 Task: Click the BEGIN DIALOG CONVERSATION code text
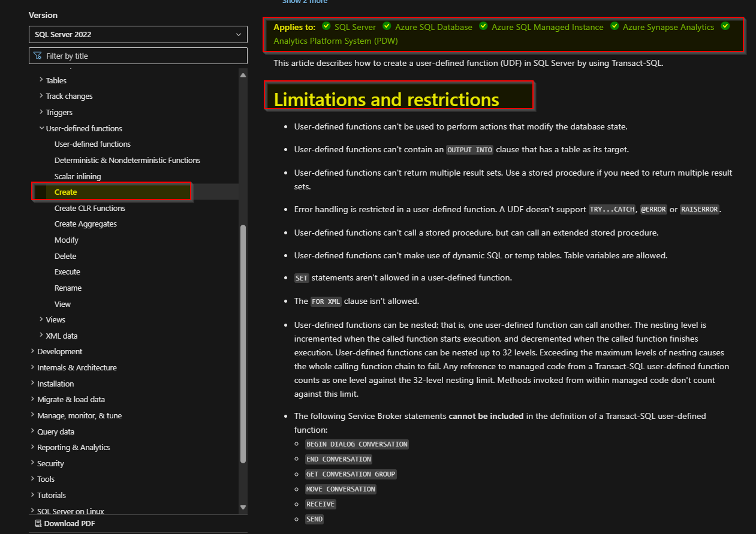click(x=357, y=444)
